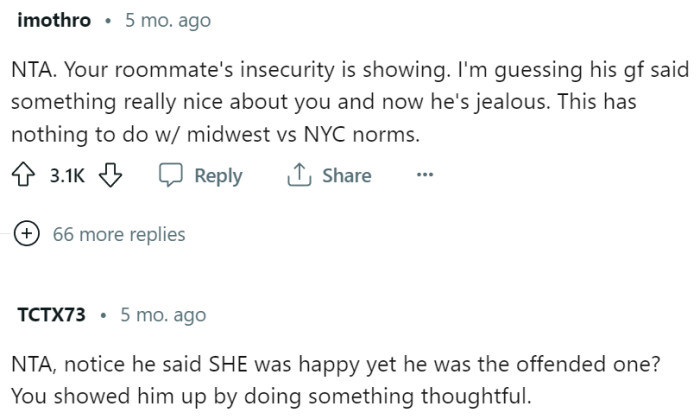Open TCTX73's user profile
Screen dimensions: 700x419
(52, 315)
